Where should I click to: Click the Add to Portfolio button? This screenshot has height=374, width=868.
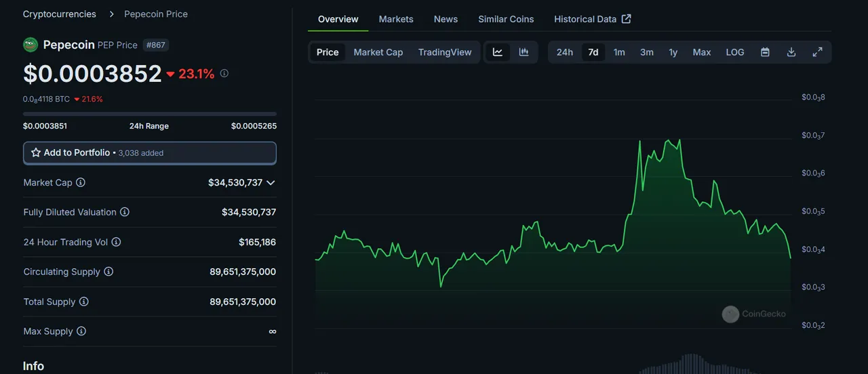point(150,153)
